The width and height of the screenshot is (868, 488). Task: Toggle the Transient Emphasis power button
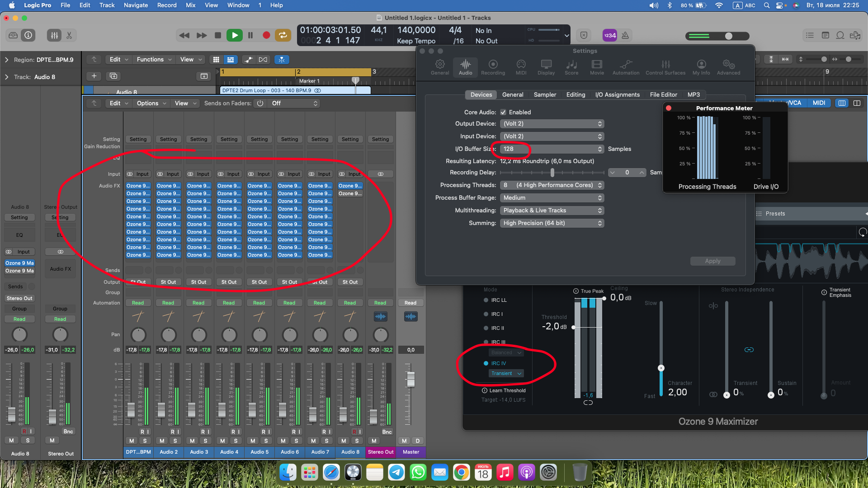click(824, 292)
